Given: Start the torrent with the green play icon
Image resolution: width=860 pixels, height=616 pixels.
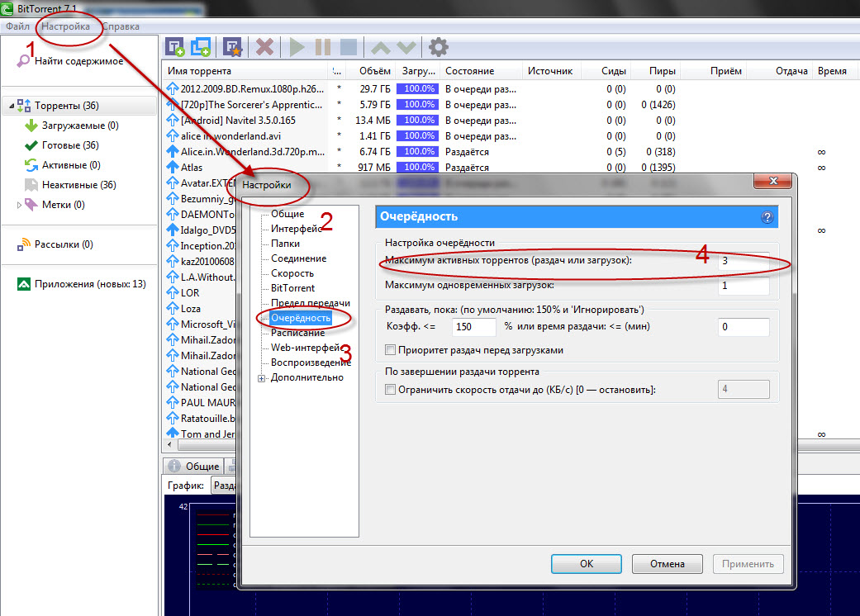Looking at the screenshot, I should [x=297, y=47].
